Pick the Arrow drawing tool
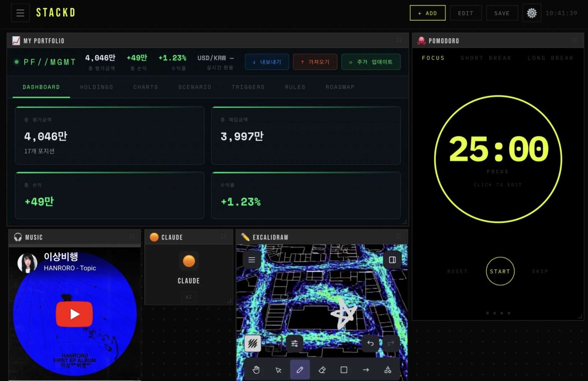 366,370
